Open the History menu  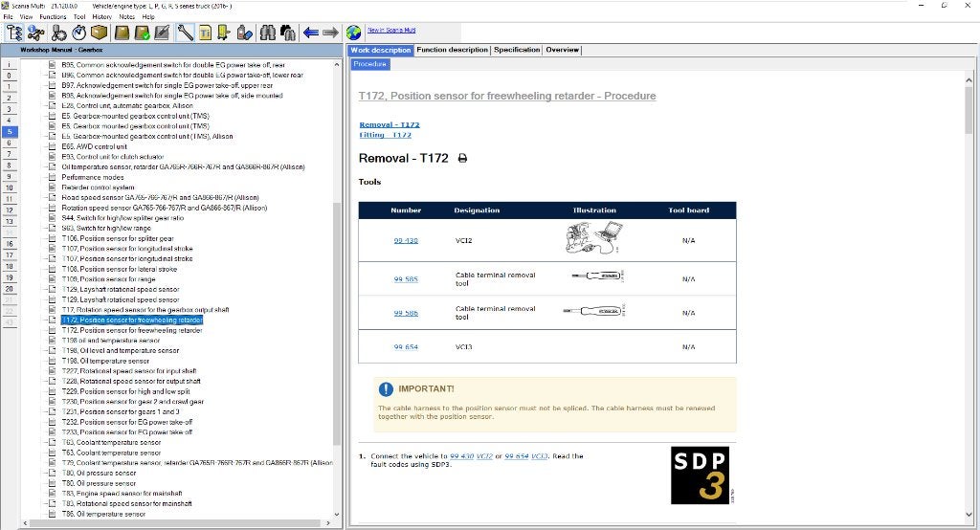pos(101,17)
